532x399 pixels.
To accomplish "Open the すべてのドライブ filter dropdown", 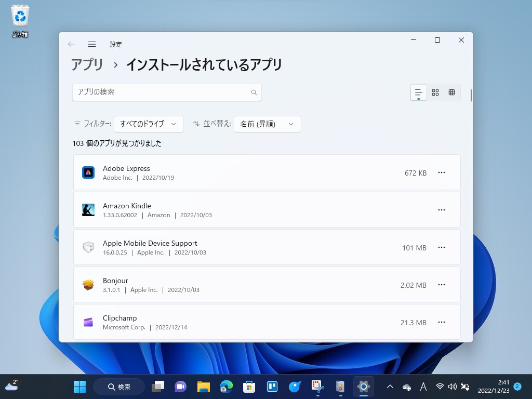I will tap(149, 124).
